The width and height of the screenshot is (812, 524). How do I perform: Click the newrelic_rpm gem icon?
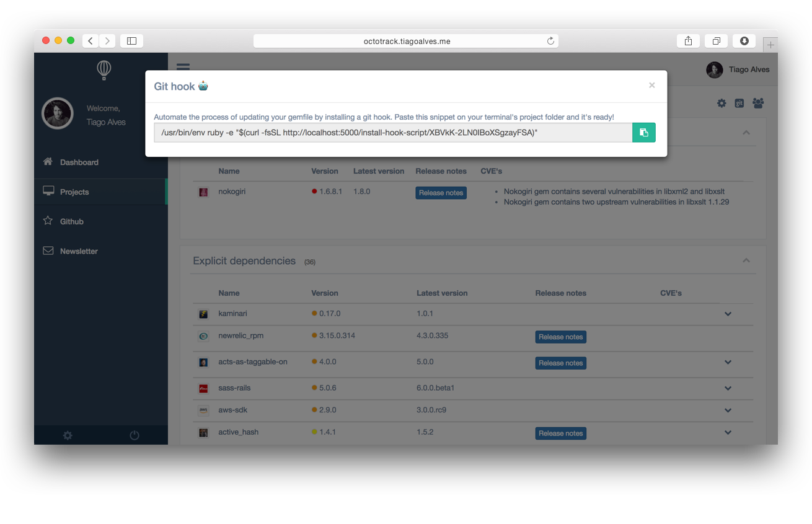[x=203, y=337]
